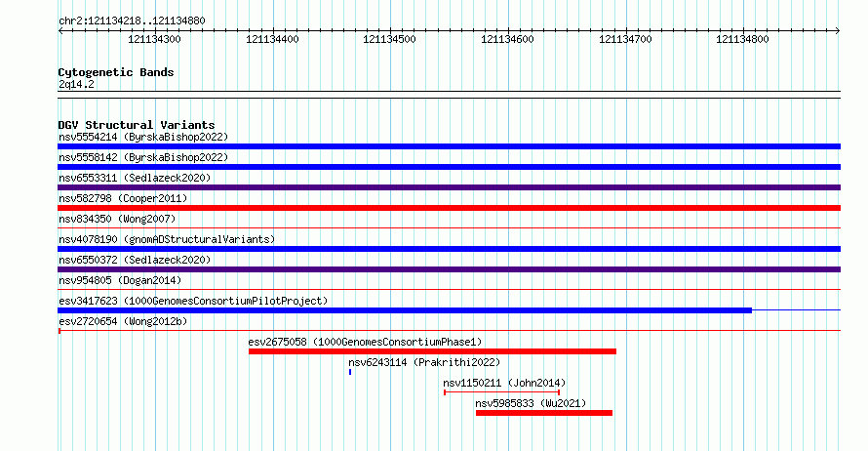Click the left arrowhead of the ruler
This screenshot has height=451, width=868.
(60, 31)
